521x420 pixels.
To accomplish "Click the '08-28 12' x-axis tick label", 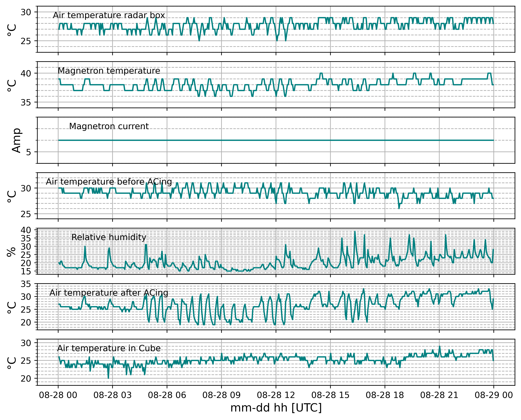I will (x=276, y=395).
